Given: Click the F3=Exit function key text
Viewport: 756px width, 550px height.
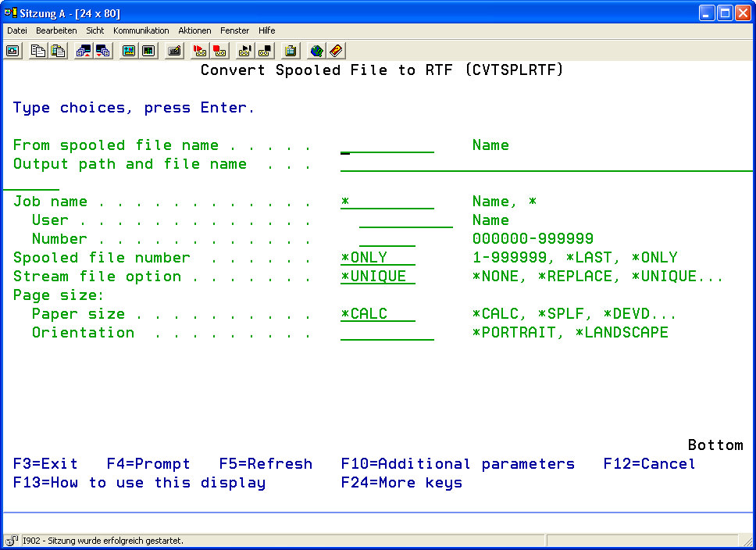Looking at the screenshot, I should 45,464.
